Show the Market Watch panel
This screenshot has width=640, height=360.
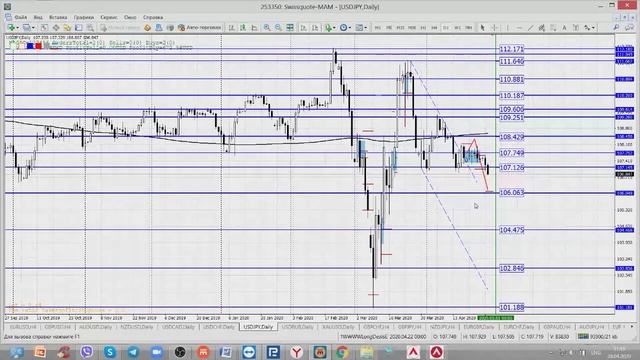click(x=44, y=28)
